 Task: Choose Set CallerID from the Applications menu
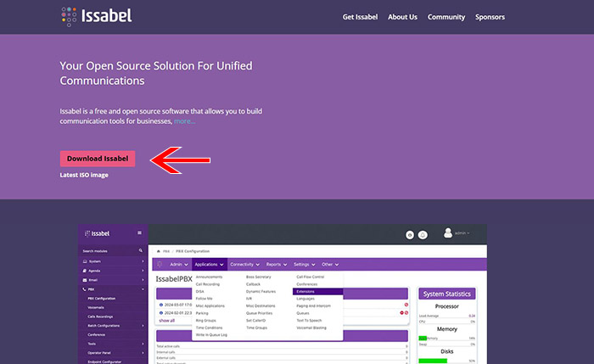[255, 321]
